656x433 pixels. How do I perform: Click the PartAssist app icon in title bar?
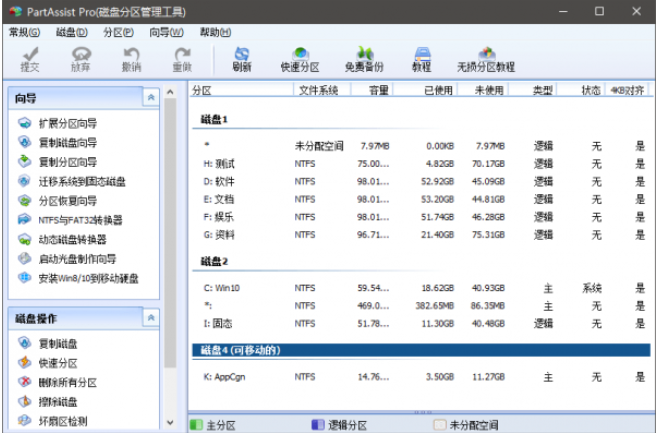tap(15, 11)
